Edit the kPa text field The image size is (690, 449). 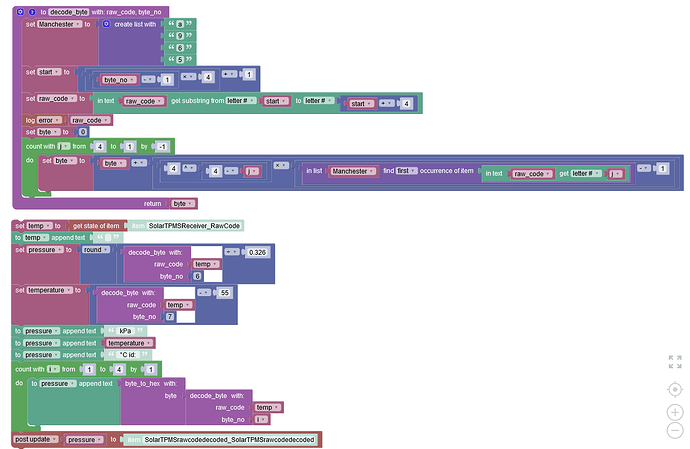tap(125, 331)
